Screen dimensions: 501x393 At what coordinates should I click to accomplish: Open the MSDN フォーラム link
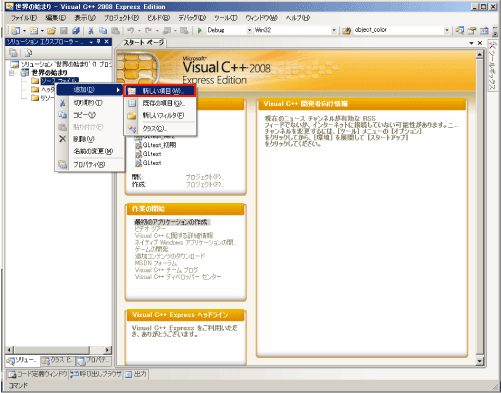(156, 263)
